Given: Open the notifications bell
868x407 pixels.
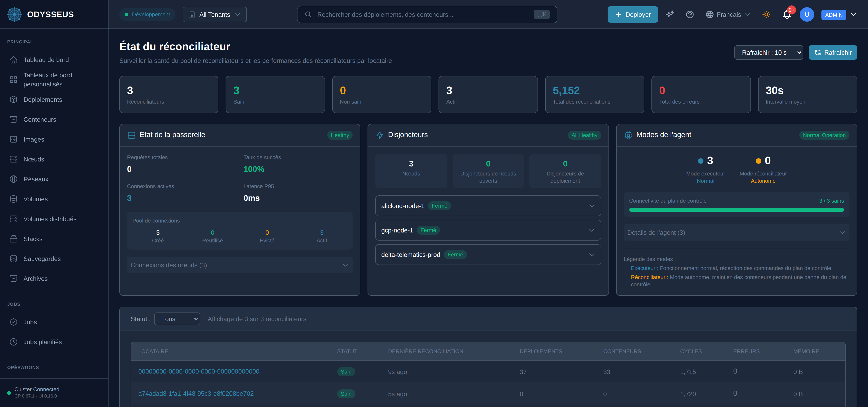Looking at the screenshot, I should coord(787,14).
